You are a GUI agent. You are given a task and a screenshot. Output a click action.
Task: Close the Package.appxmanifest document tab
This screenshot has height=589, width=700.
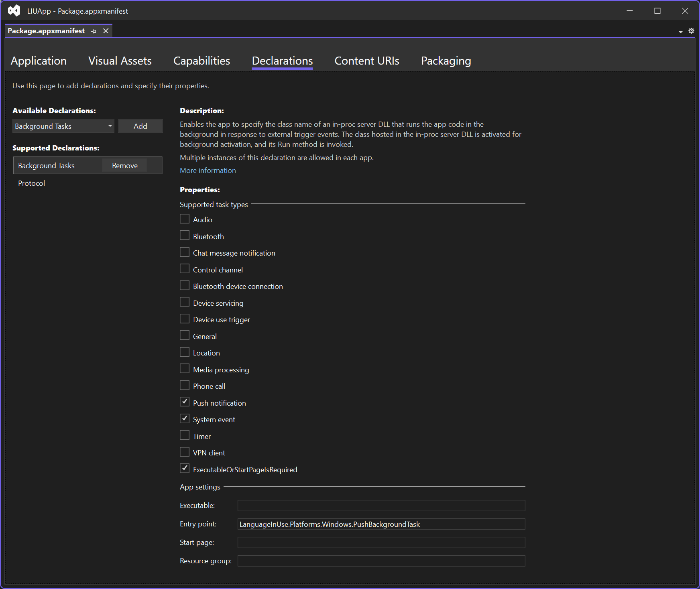(x=106, y=31)
